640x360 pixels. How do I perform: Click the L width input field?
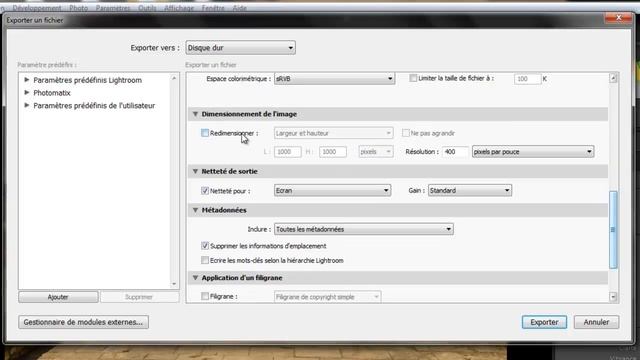click(x=288, y=151)
